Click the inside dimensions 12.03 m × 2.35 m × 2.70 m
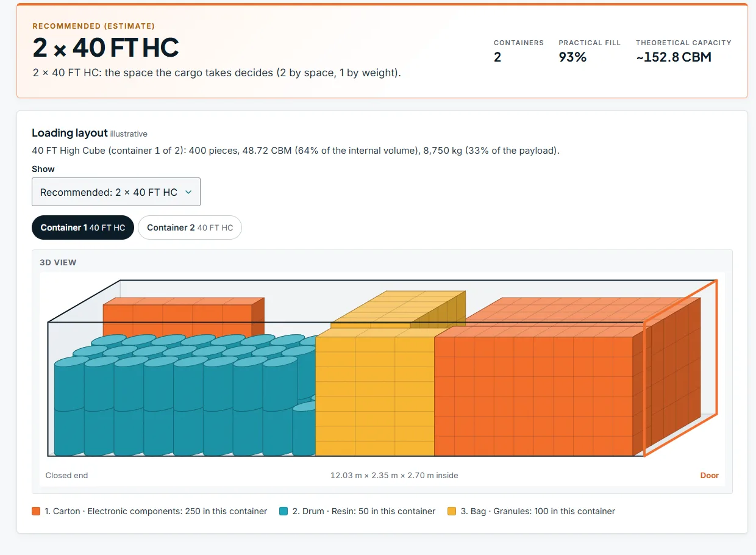This screenshot has width=756, height=555. click(394, 475)
